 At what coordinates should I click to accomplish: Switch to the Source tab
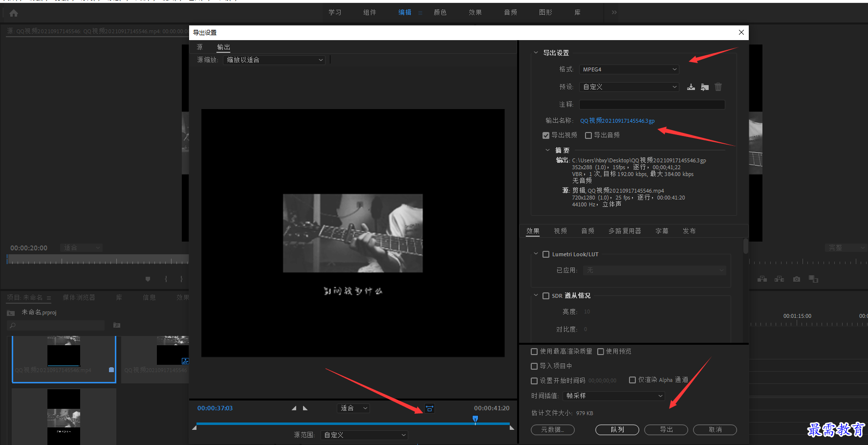coord(200,47)
